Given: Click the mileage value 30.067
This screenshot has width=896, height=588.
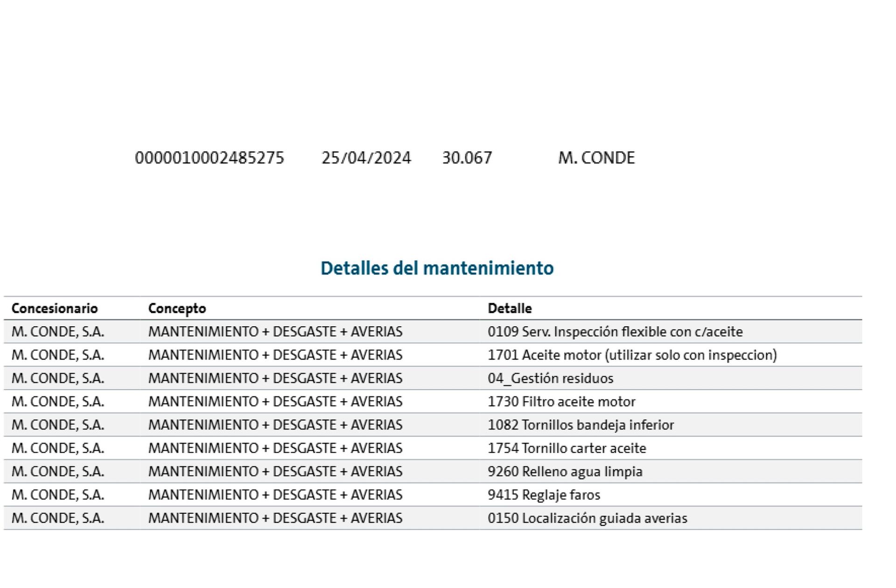Looking at the screenshot, I should click(x=467, y=158).
